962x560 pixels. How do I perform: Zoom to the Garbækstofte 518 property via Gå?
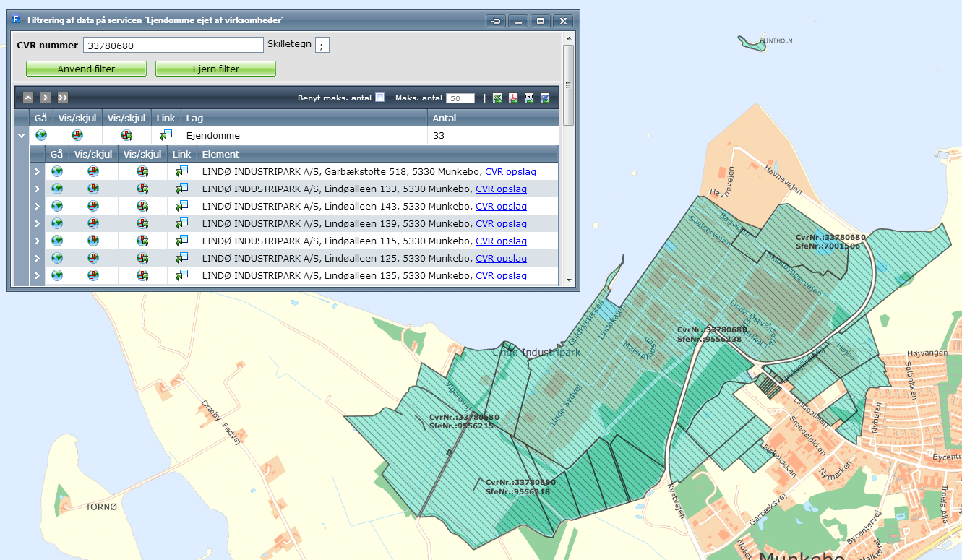(x=57, y=171)
